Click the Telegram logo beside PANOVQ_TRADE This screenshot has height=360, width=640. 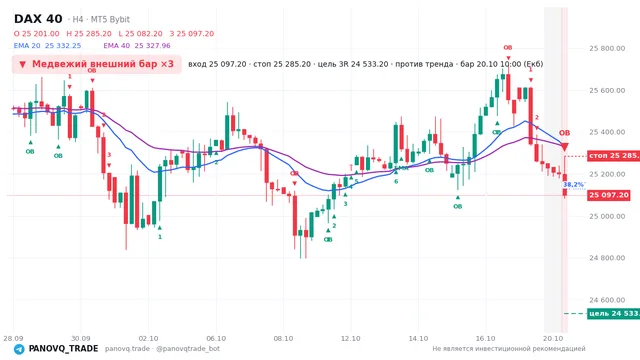point(19,349)
